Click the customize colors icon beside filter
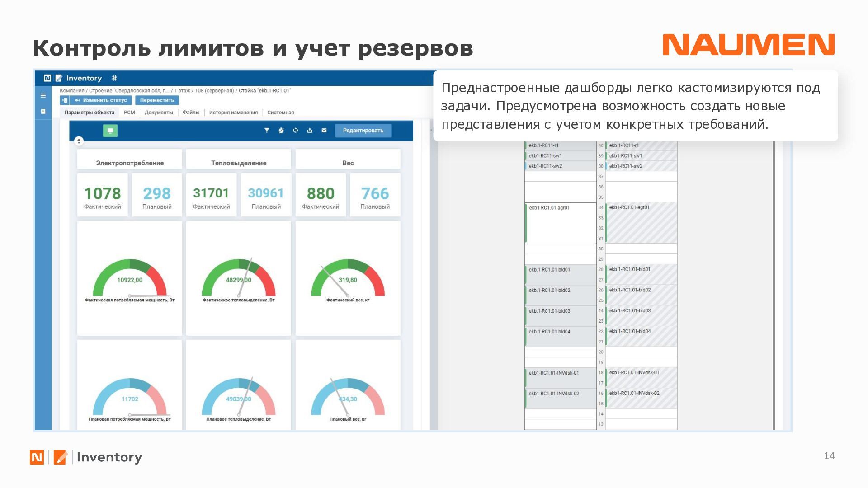 coord(281,131)
